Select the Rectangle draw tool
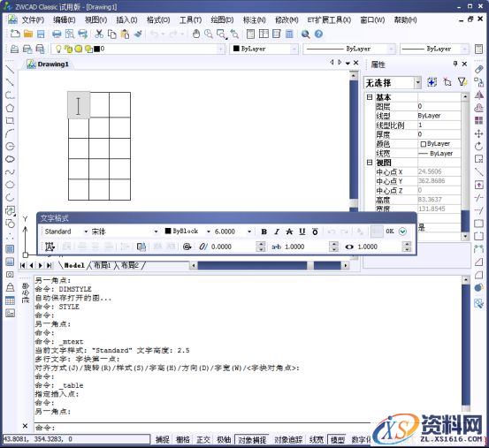This screenshot has width=489, height=448. coord(10,120)
